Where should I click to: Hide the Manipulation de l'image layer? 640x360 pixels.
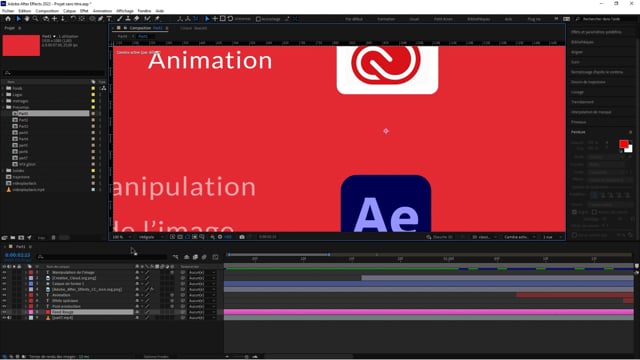coord(4,272)
